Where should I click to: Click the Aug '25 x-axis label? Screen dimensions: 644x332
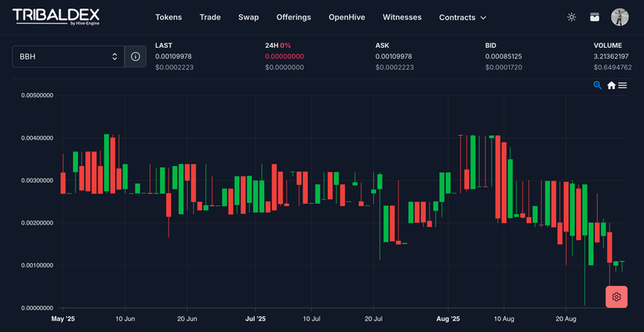tap(448, 319)
